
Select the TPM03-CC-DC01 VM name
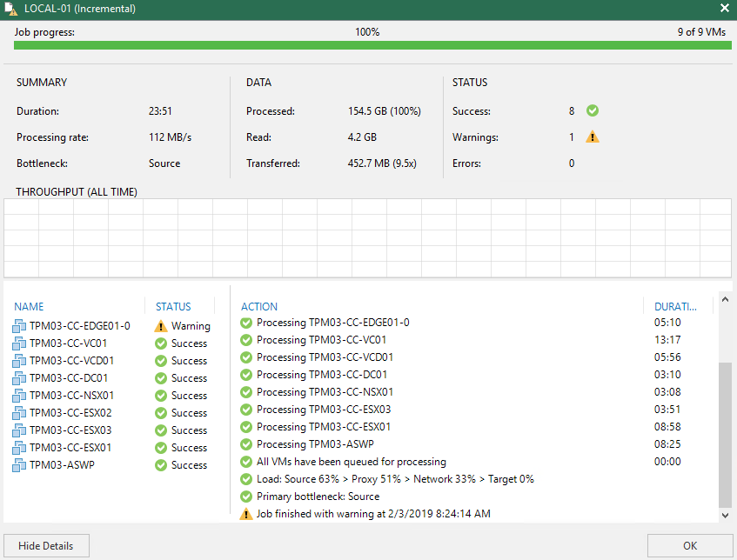point(69,378)
